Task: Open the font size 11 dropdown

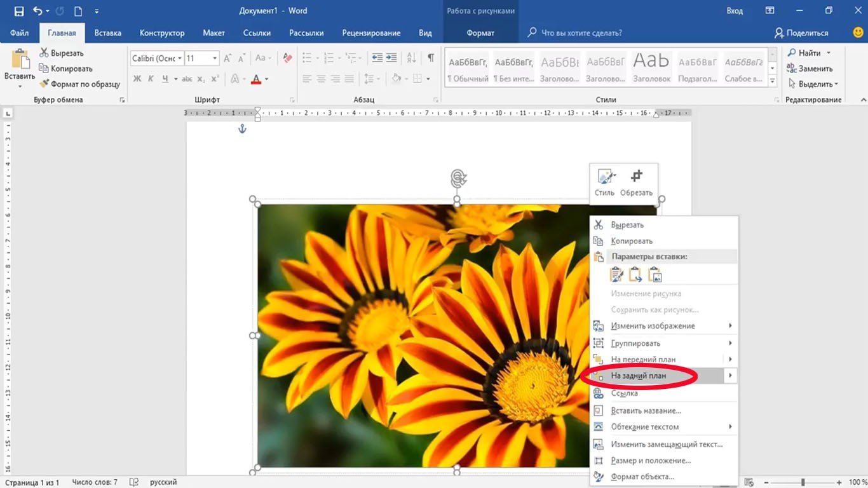Action: [215, 58]
